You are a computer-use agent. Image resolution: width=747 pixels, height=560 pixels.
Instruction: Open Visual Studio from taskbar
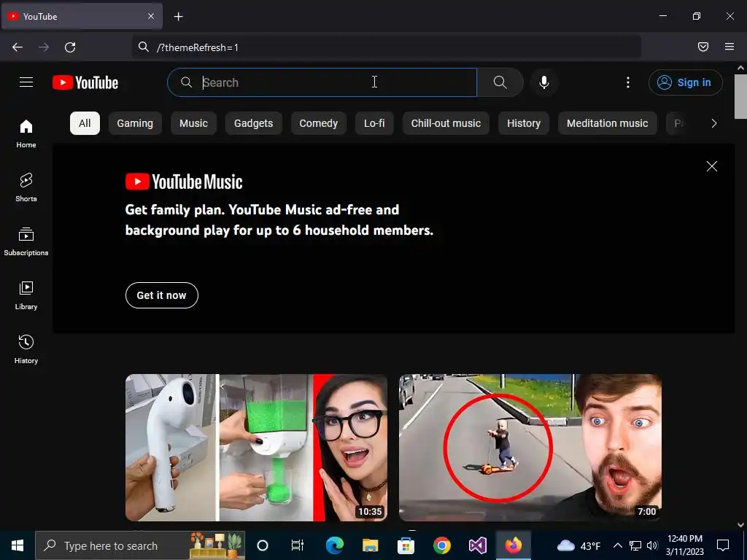[477, 545]
